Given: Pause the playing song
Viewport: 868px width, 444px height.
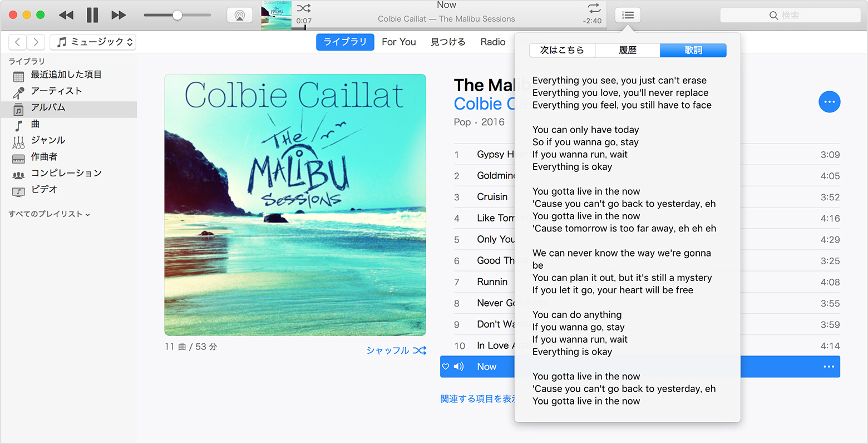Looking at the screenshot, I should 92,14.
